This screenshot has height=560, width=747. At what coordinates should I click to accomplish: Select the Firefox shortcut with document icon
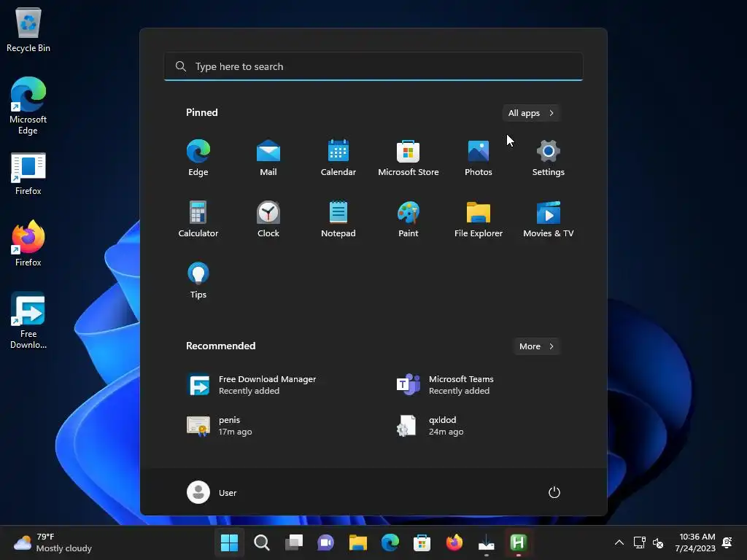(28, 174)
